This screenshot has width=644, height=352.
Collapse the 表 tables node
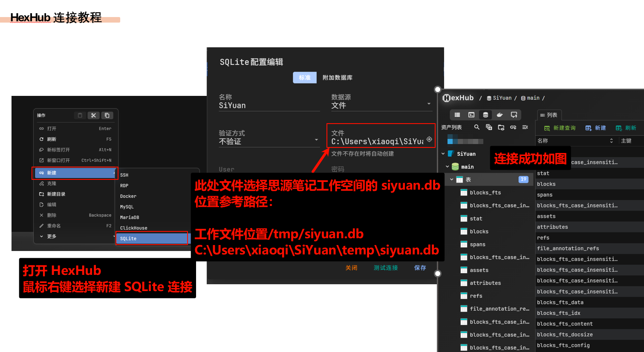(452, 179)
